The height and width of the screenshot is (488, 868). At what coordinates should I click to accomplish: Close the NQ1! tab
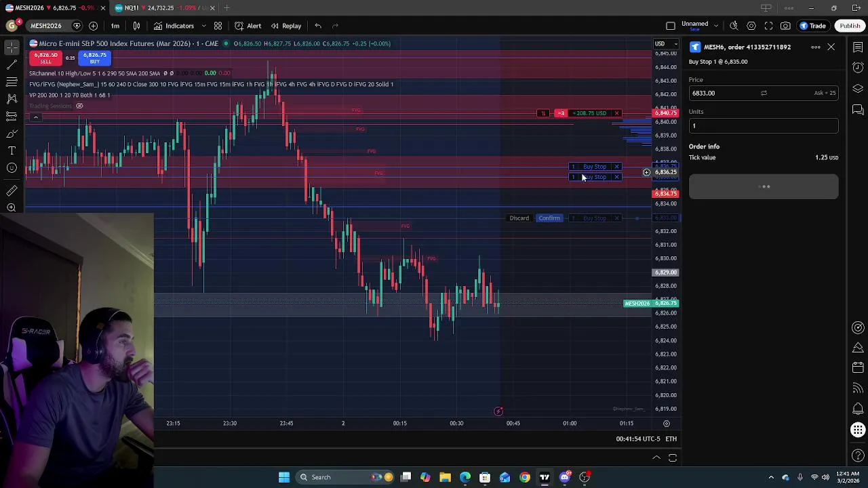point(212,7)
